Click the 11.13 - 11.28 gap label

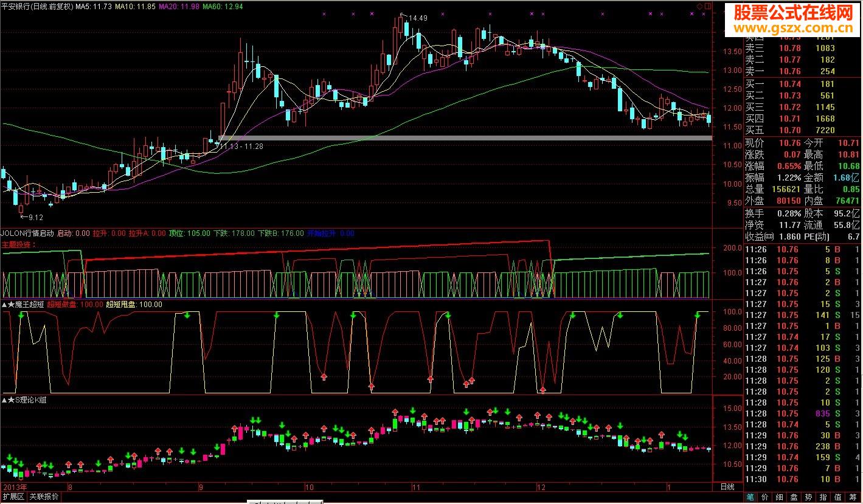pos(241,147)
